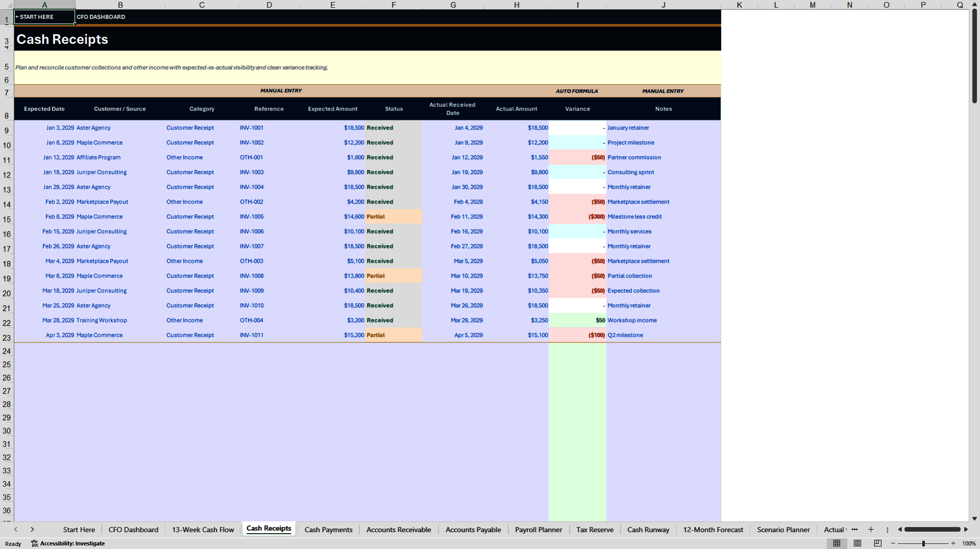Screen dimensions: 980x549
Task: Adjust the zoom slider handle
Action: point(923,543)
